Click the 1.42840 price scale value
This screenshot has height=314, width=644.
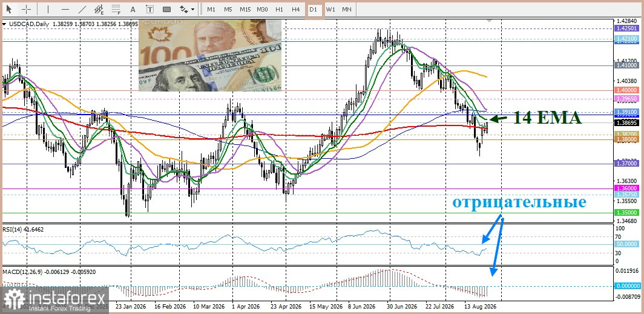pos(626,21)
